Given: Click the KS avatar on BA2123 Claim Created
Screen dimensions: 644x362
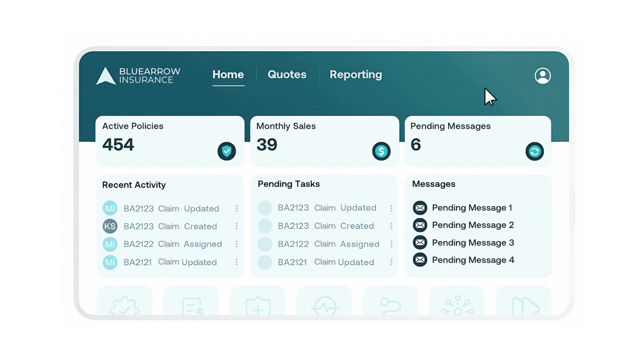Looking at the screenshot, I should point(110,226).
